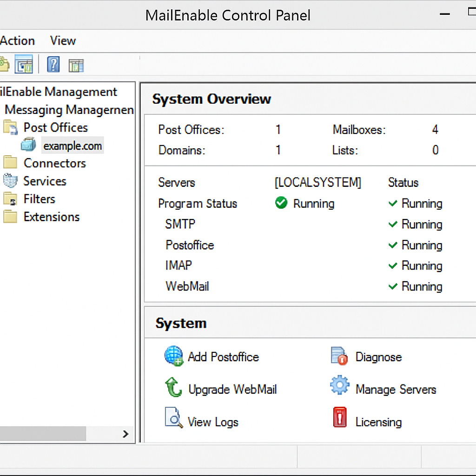The height and width of the screenshot is (476, 476).
Task: Click the Connectors folder icon
Action: click(10, 162)
